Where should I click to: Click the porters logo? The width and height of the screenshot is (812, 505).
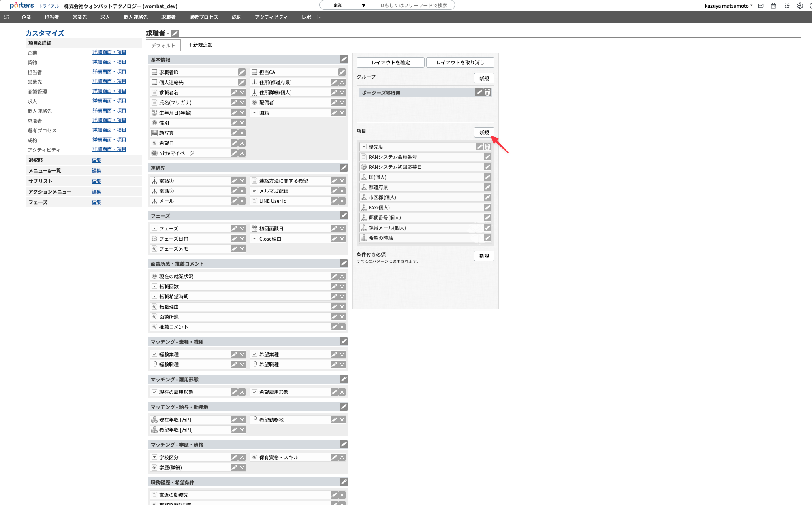coord(21,5)
